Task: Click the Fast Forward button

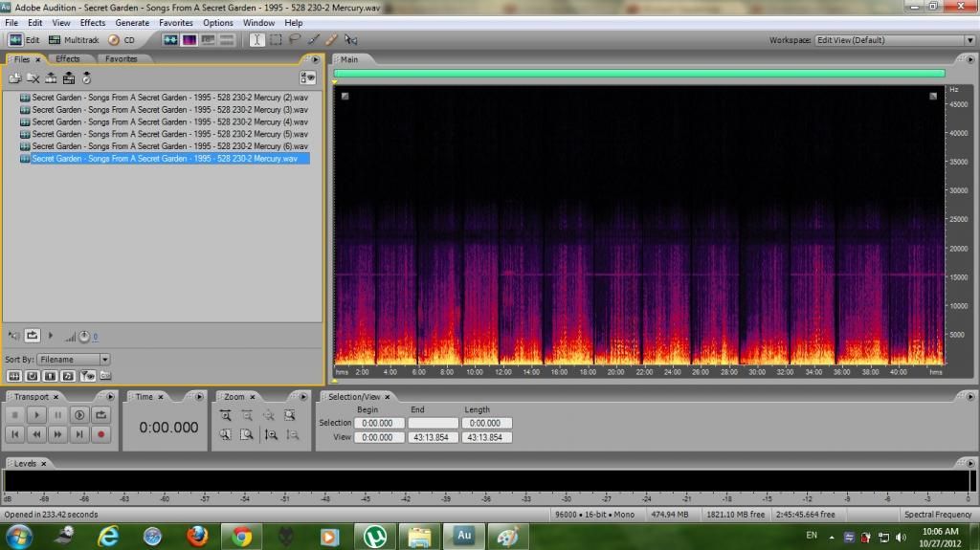Action: [x=57, y=434]
